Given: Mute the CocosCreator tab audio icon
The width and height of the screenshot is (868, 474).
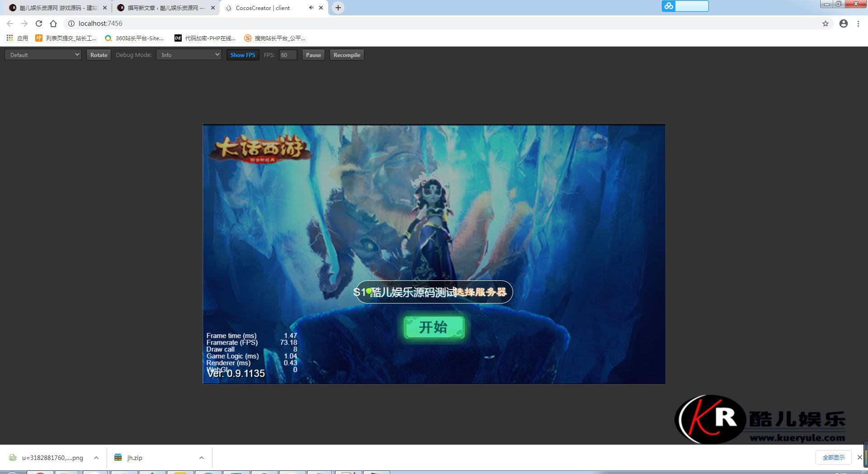Looking at the screenshot, I should pos(311,8).
